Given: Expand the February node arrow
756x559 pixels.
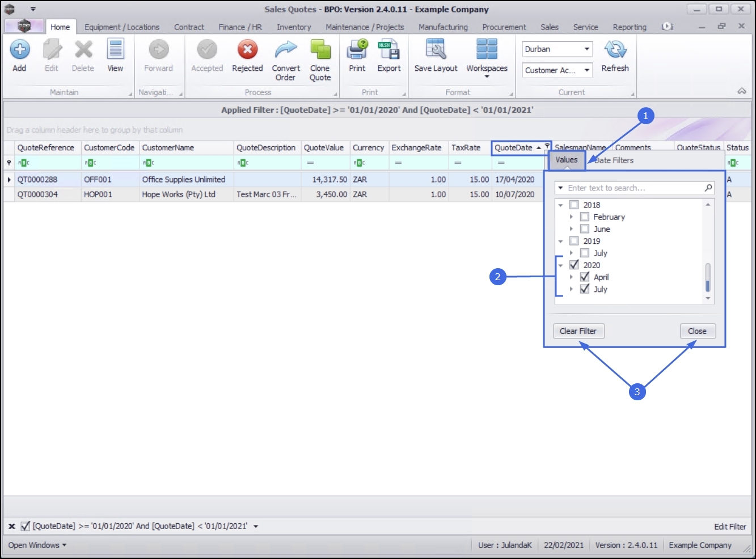Looking at the screenshot, I should coord(571,217).
